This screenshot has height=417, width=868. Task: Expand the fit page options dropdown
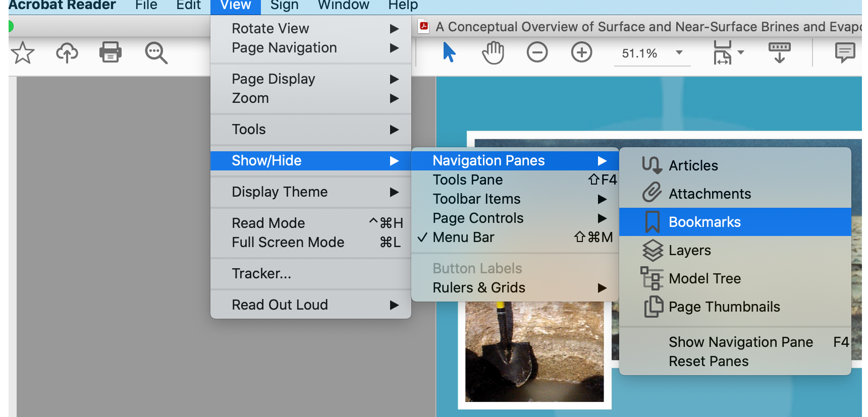pos(741,52)
